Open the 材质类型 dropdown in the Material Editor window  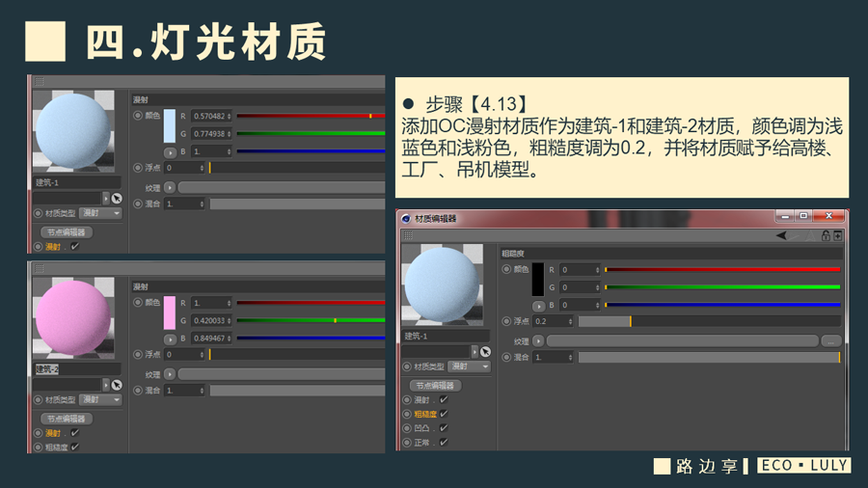coord(471,366)
